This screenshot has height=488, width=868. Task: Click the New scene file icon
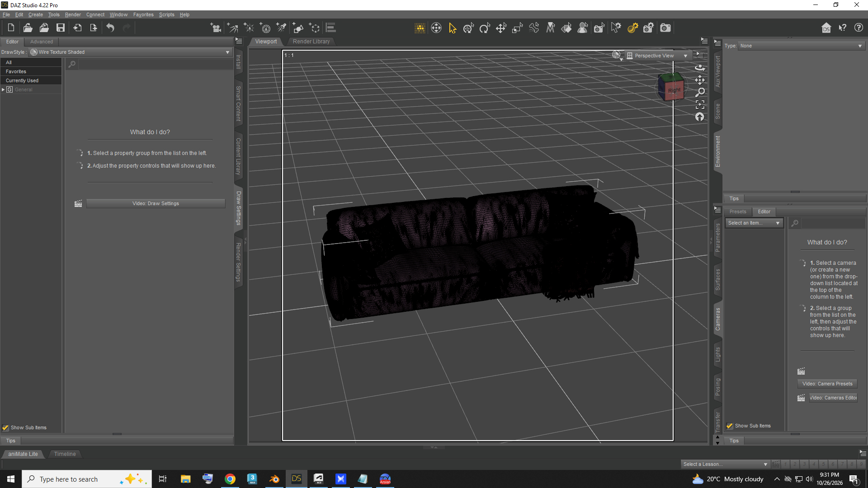point(11,28)
